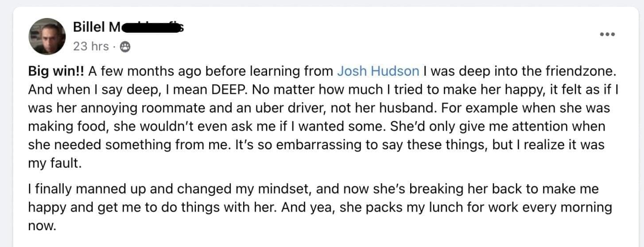This screenshot has height=247, width=644.
Task: Open the Josh Hudson profile link
Action: click(378, 71)
